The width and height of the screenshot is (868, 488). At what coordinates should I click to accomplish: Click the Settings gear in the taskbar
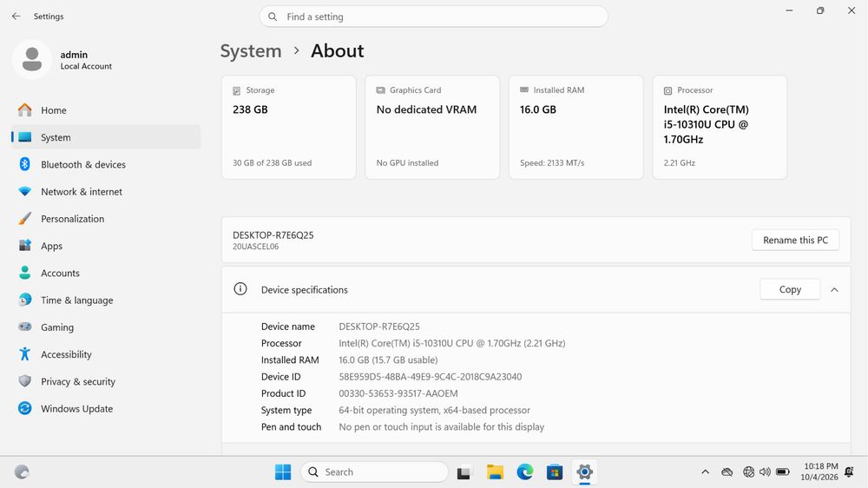(584, 472)
